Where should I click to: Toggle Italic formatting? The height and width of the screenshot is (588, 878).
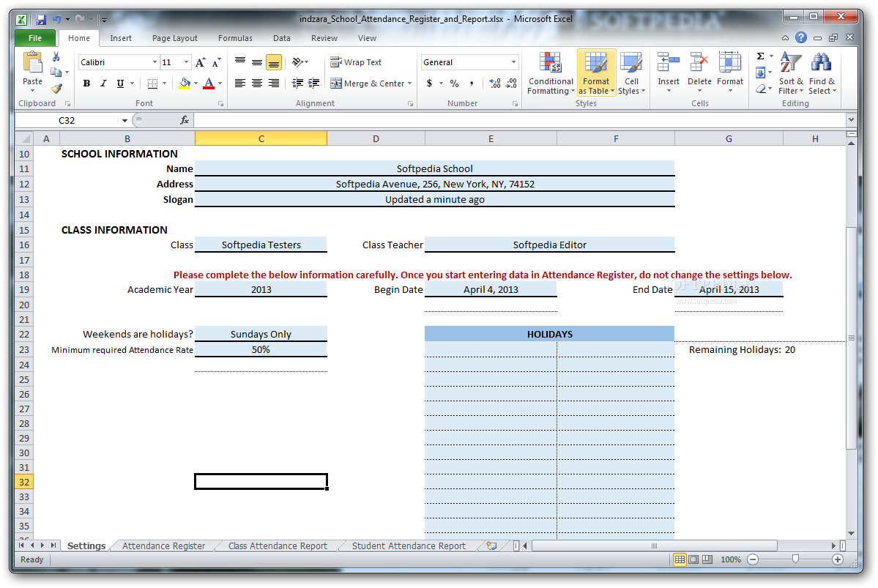point(103,83)
